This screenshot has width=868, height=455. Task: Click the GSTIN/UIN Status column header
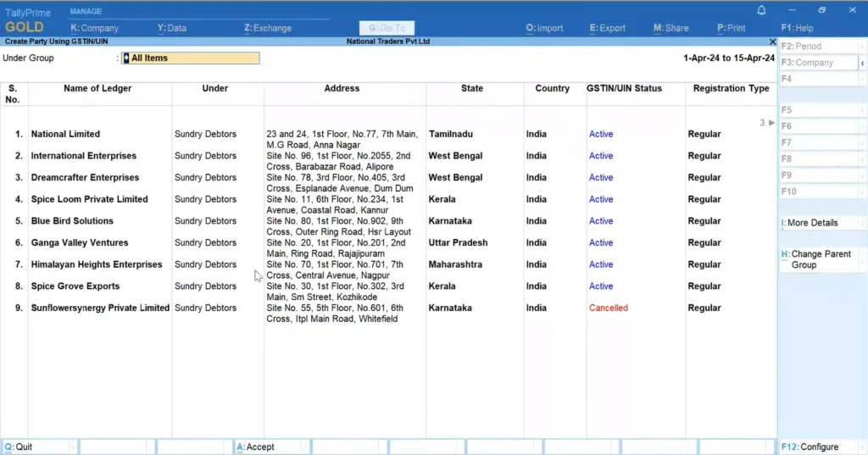(624, 89)
